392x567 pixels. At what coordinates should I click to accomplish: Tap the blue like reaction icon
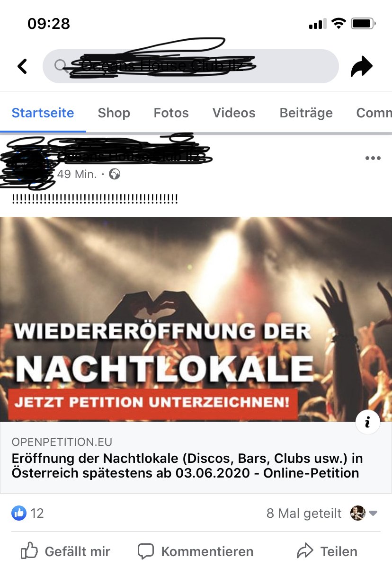[x=19, y=513]
